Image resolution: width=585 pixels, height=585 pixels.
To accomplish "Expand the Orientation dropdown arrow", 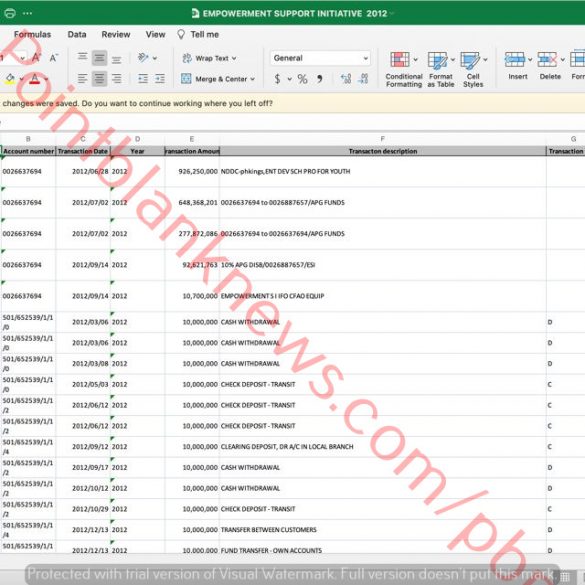I will coord(154,58).
